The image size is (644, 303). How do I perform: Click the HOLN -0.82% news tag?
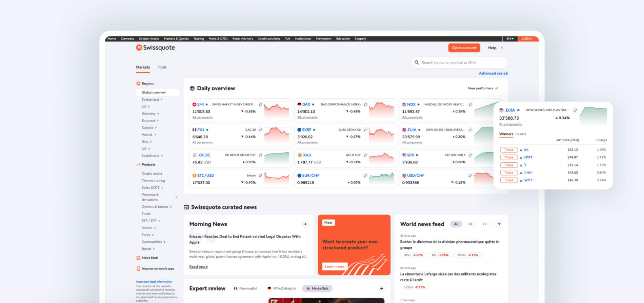415,287
